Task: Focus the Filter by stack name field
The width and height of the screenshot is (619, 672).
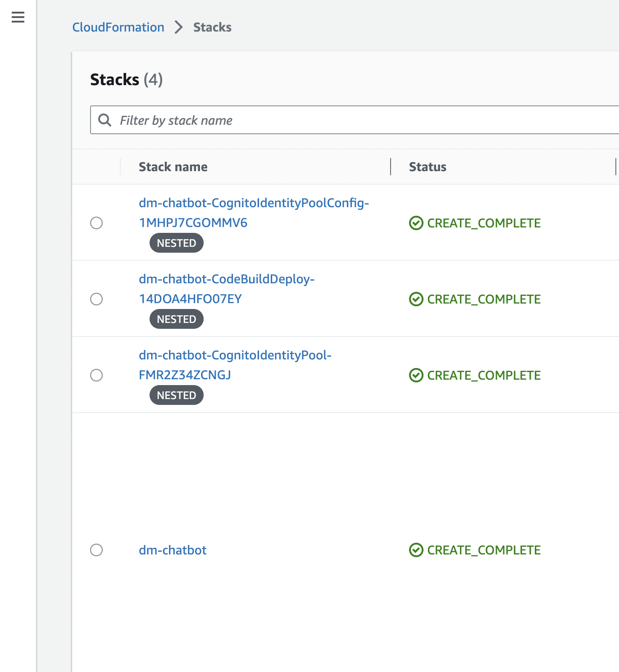Action: pos(355,120)
